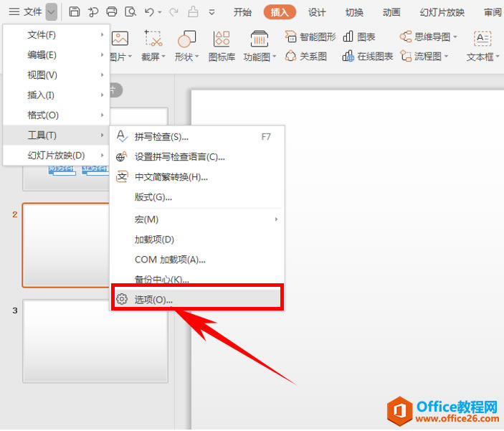The width and height of the screenshot is (504, 431).
Task: Insert 在线图表 online chart
Action: (367, 56)
